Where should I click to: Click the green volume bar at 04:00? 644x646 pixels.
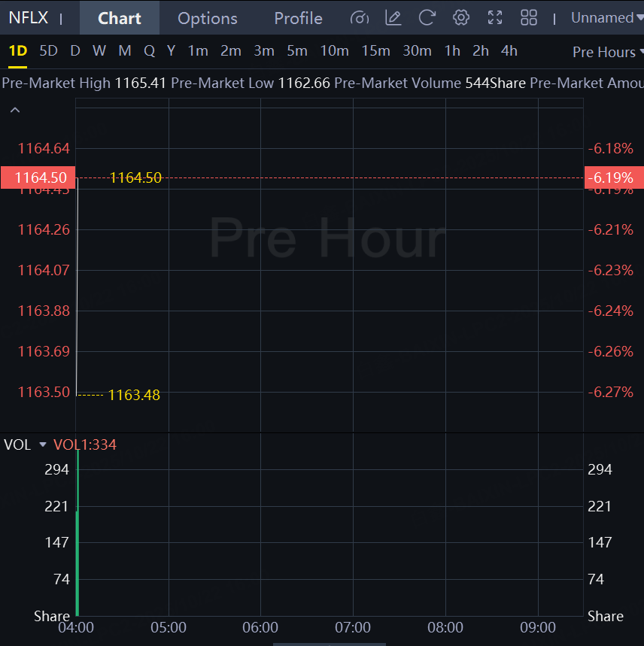(77, 533)
